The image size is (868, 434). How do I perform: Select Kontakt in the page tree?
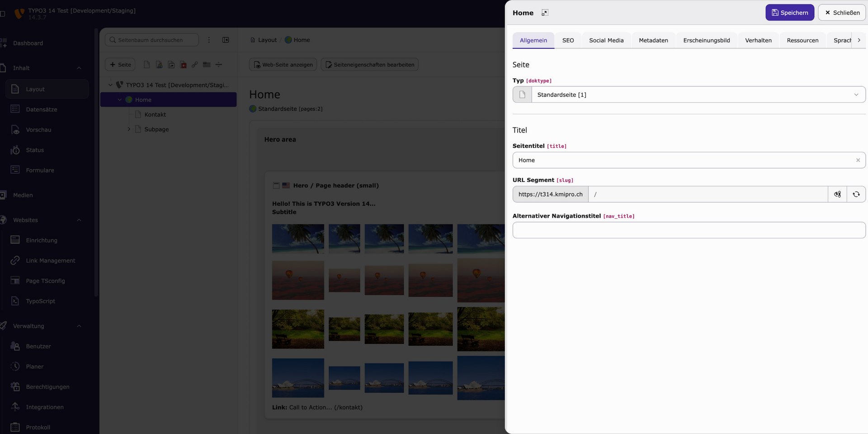[155, 114]
